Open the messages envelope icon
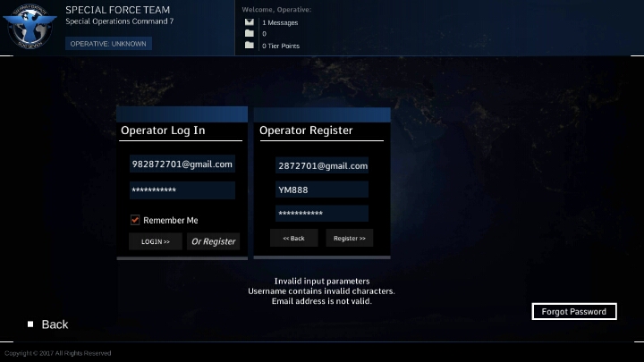 pos(250,22)
